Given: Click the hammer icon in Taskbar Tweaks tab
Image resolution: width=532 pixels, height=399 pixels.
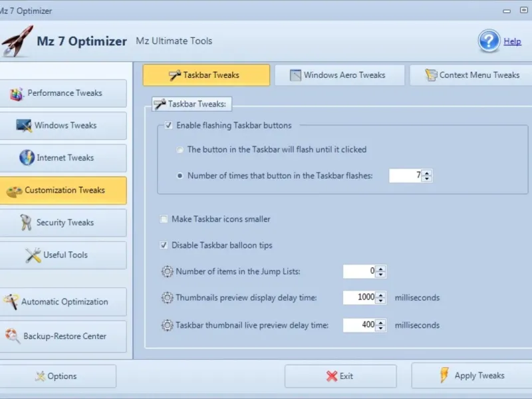Looking at the screenshot, I should (x=175, y=75).
